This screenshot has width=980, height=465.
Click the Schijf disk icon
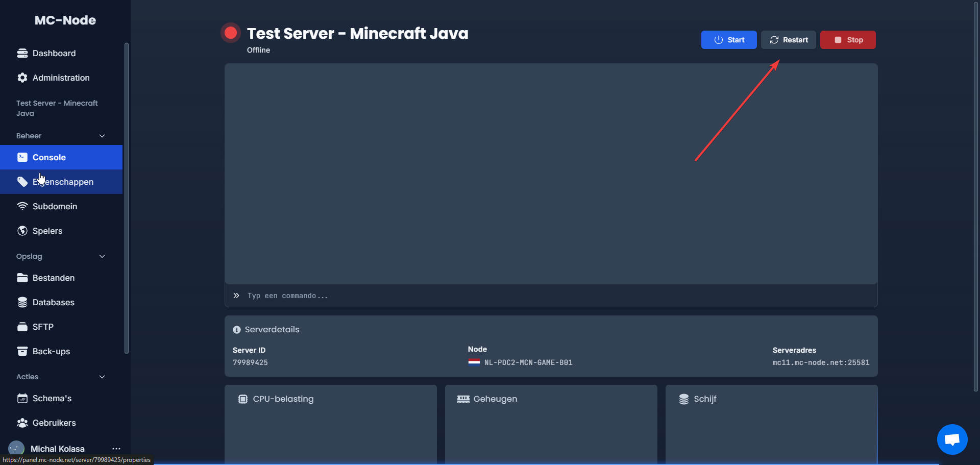684,399
